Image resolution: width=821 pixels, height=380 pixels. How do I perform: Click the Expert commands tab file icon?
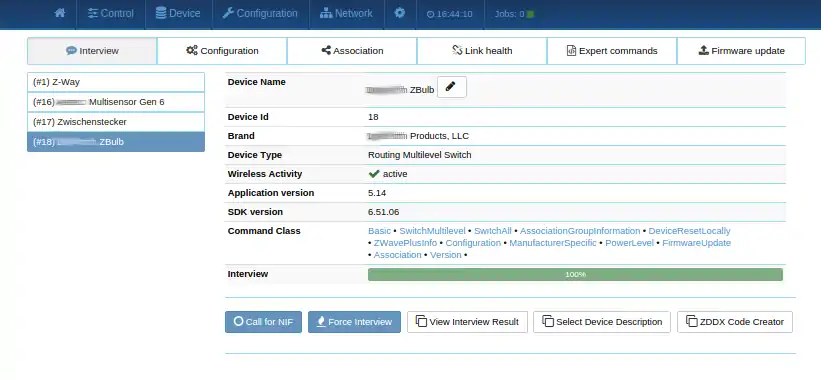pos(571,50)
